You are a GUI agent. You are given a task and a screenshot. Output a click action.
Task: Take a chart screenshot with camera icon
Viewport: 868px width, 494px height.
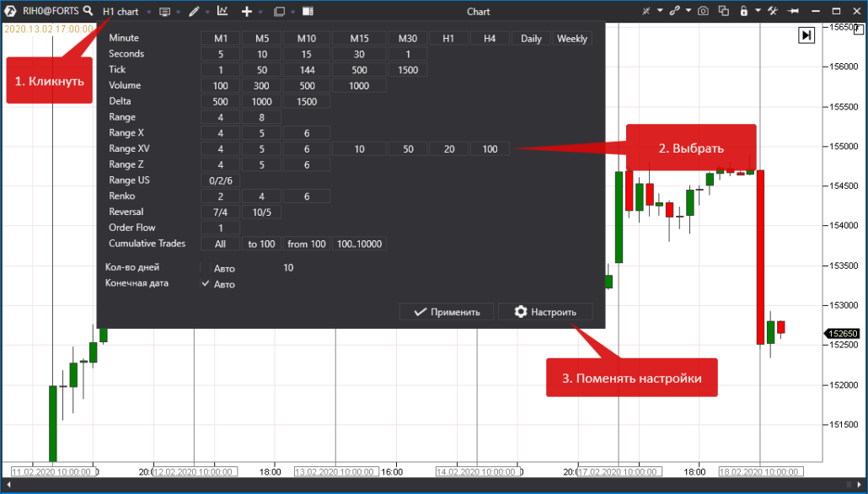coord(702,12)
